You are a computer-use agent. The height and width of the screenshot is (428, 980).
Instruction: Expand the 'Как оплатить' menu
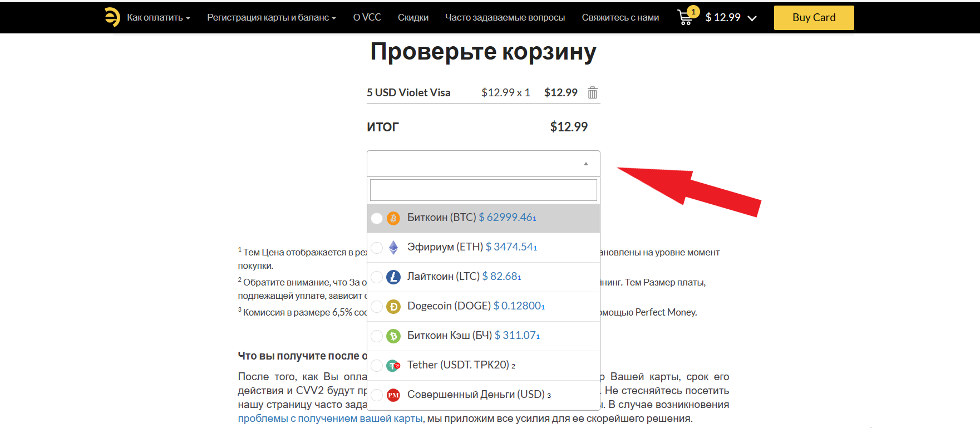coord(158,18)
